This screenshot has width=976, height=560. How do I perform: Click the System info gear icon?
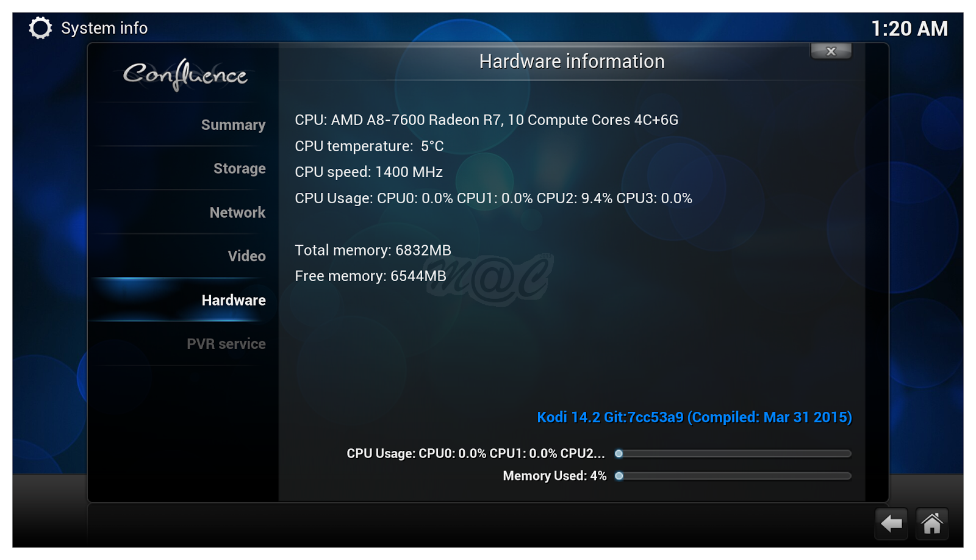pyautogui.click(x=40, y=28)
